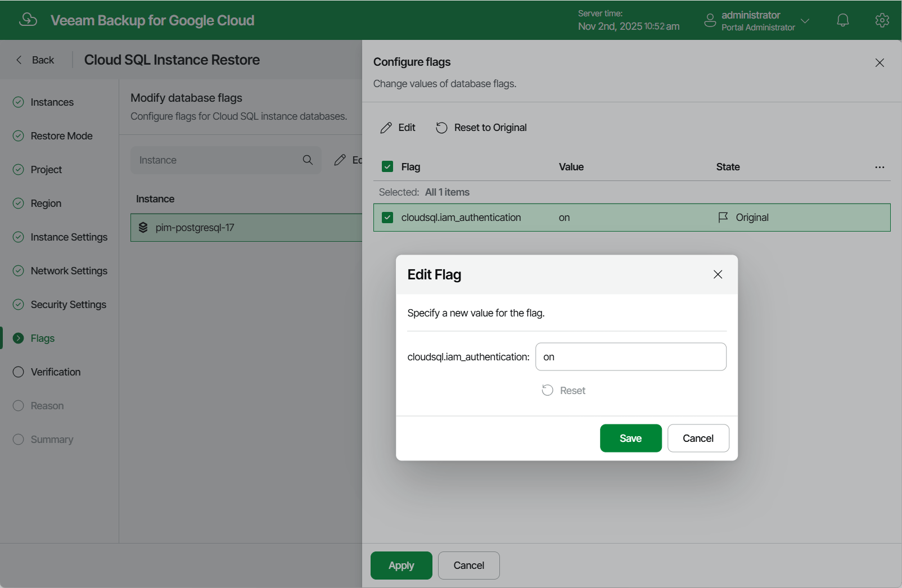Click the green Apply button
The height and width of the screenshot is (588, 902).
pyautogui.click(x=400, y=565)
